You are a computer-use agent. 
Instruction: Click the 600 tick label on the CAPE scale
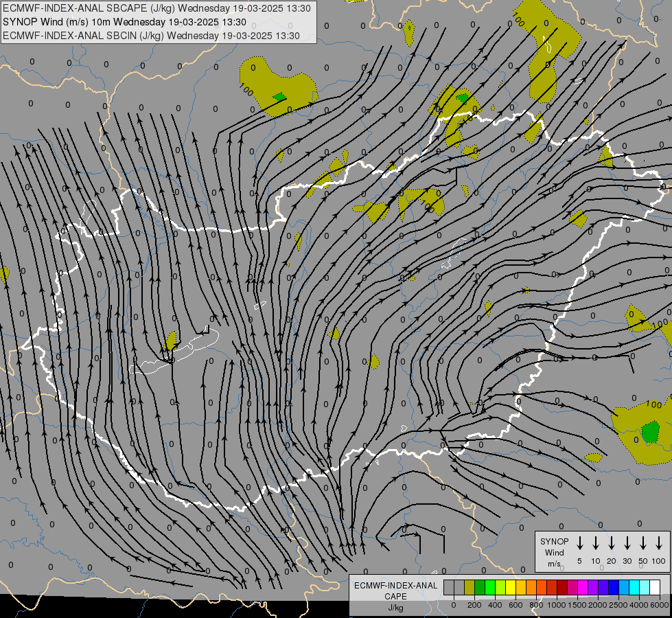point(515,605)
